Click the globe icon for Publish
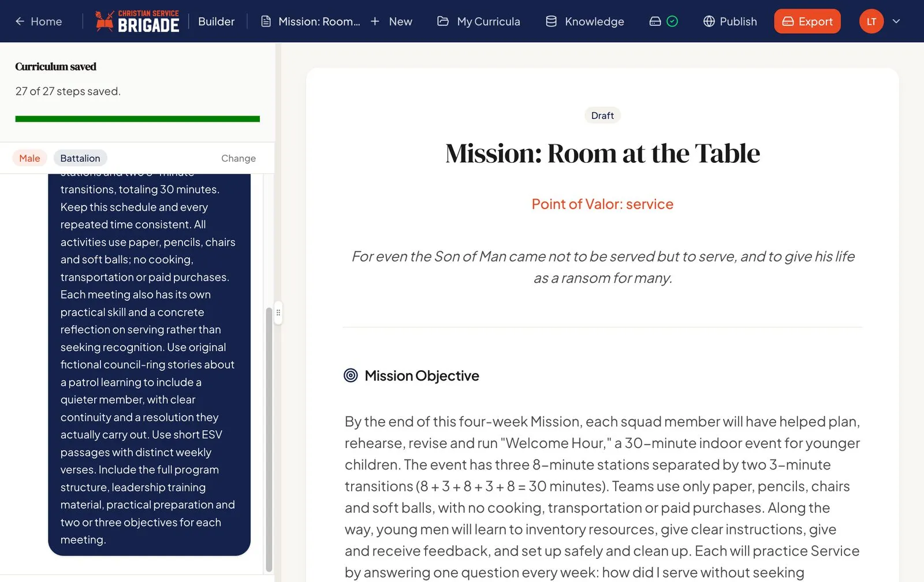Viewport: 924px width, 582px height. click(709, 21)
